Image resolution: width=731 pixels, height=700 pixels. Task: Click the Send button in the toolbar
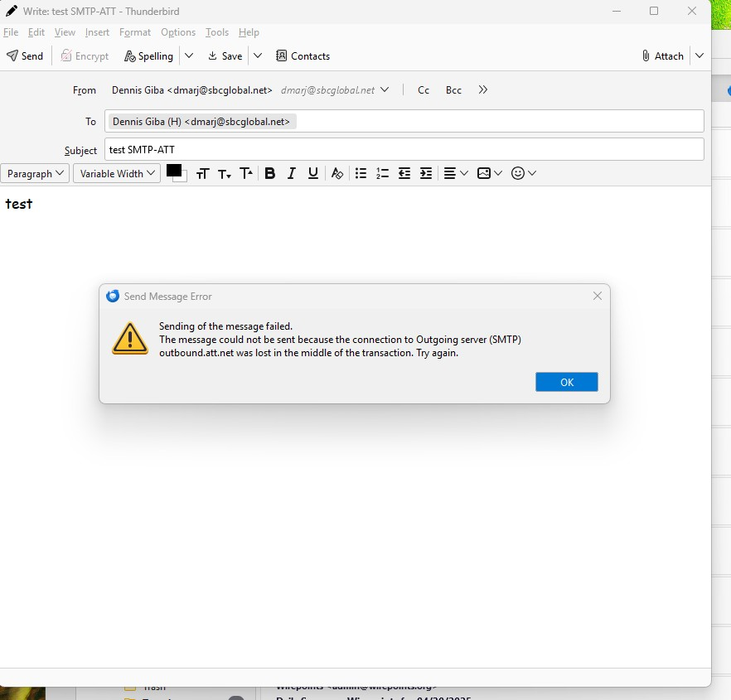click(25, 56)
